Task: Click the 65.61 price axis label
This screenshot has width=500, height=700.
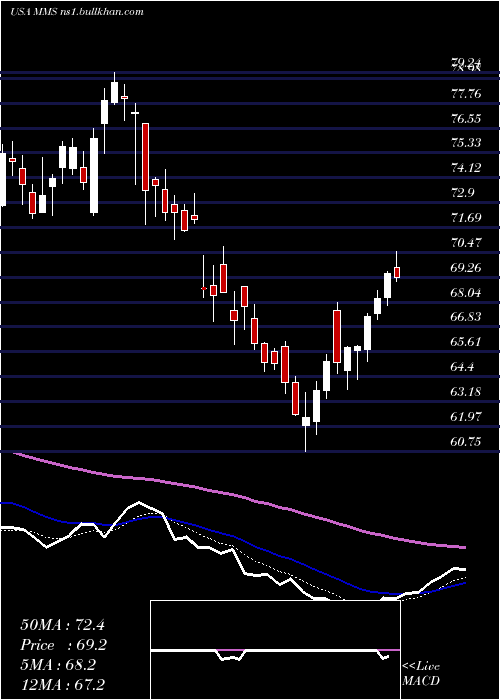Action: coord(466,342)
